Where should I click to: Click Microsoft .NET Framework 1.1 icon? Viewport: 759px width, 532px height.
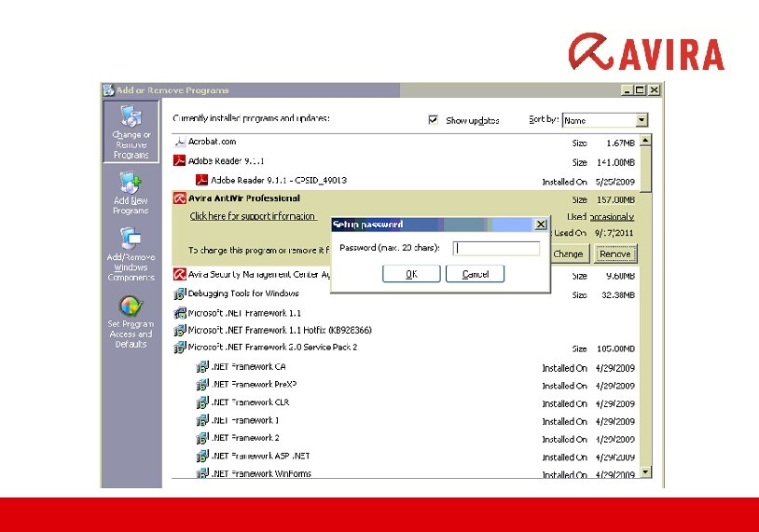point(180,313)
